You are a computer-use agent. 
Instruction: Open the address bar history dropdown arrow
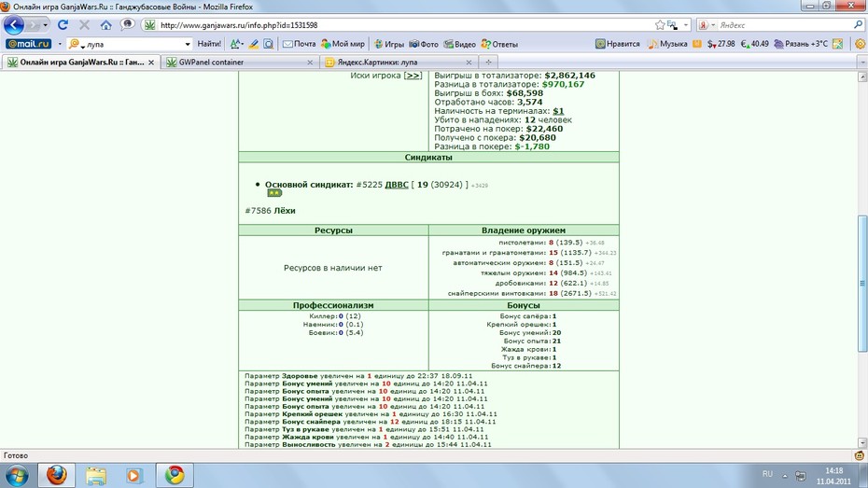click(686, 25)
